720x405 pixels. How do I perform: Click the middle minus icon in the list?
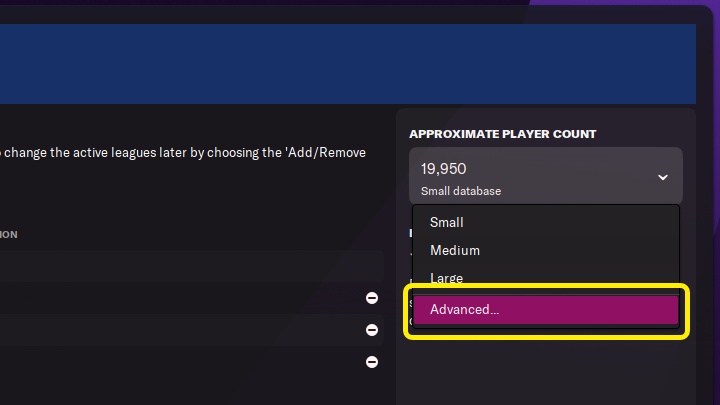point(372,330)
